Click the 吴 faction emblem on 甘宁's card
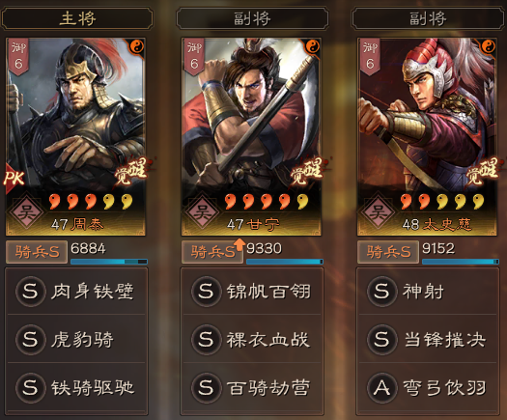The width and height of the screenshot is (507, 420). tap(203, 212)
